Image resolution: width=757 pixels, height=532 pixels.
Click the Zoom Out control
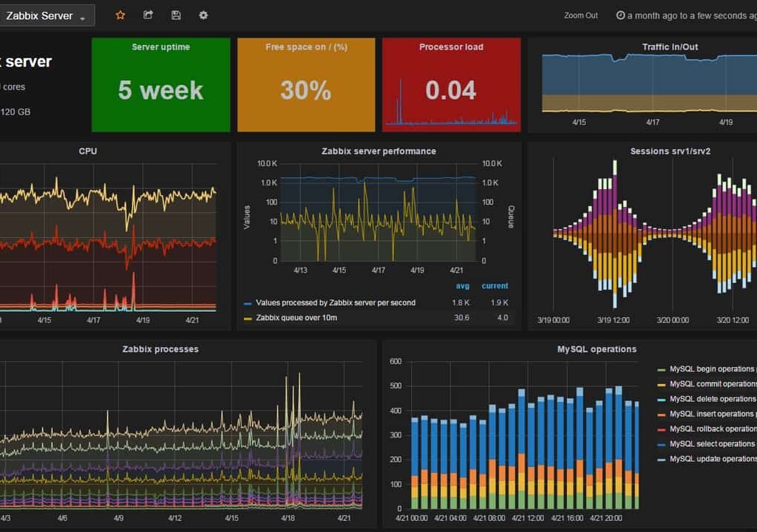(580, 15)
